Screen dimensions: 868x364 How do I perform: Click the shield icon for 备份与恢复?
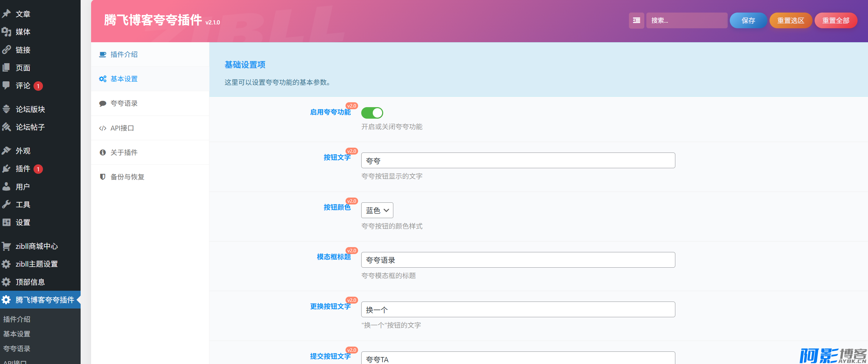(x=103, y=177)
